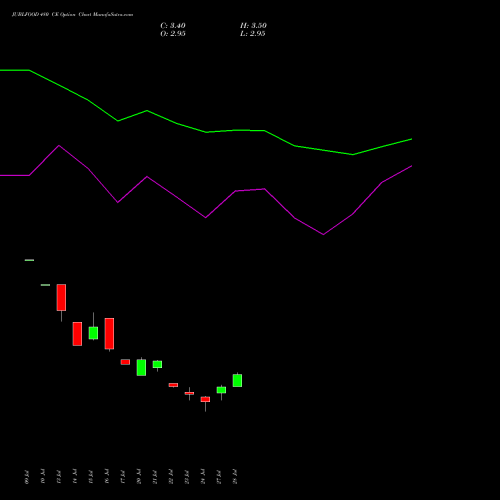The height and width of the screenshot is (500, 500).
Task: Click the green indicator line
Action: pos(206,132)
